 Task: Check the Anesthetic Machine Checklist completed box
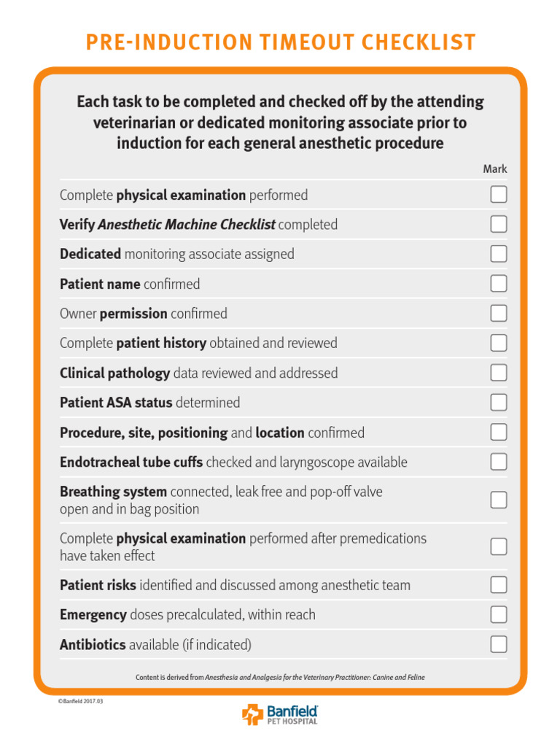[x=499, y=224]
